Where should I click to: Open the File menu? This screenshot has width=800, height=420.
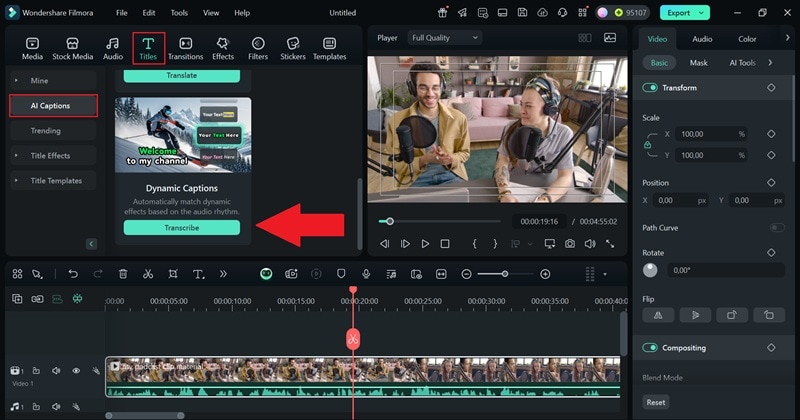coord(121,13)
